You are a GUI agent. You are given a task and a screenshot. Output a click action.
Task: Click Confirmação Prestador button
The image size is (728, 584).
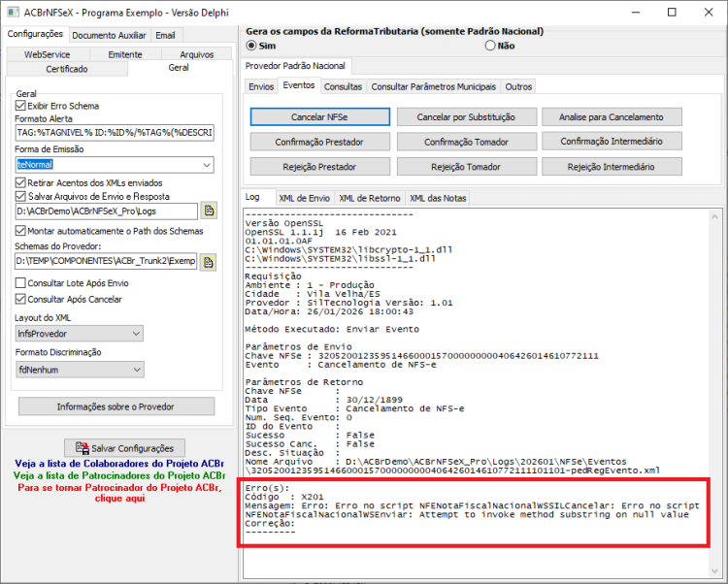point(320,142)
